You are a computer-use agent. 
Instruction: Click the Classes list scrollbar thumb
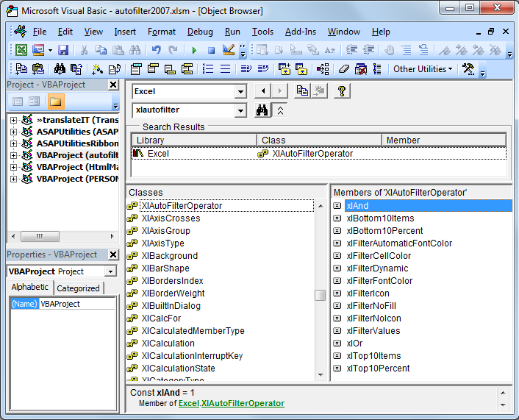tap(320, 295)
